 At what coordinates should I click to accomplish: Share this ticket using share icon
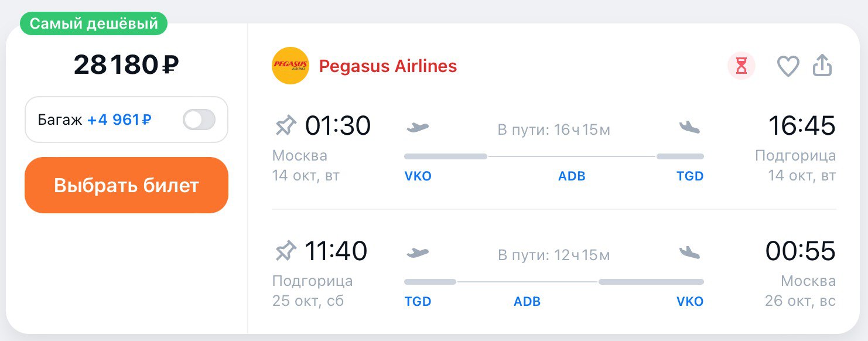point(822,66)
